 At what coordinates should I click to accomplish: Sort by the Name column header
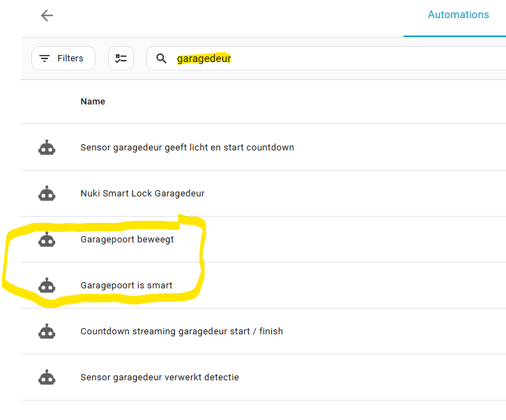(93, 102)
